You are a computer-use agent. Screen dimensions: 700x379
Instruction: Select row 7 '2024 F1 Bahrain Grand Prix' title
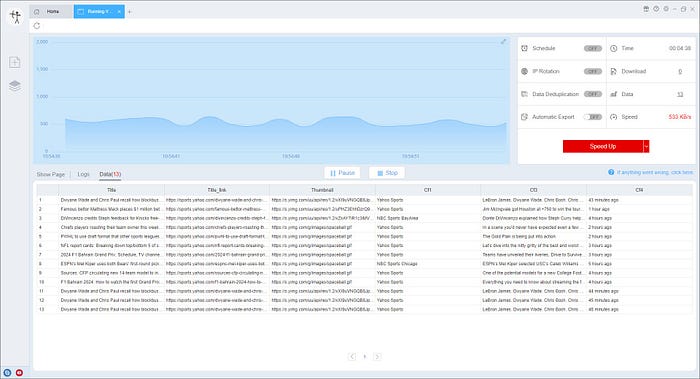(x=111, y=255)
